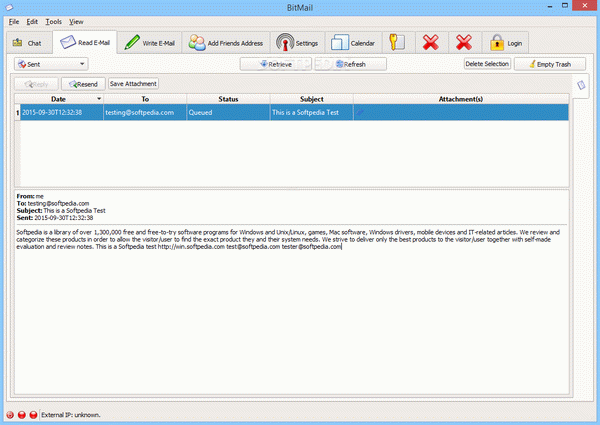This screenshot has width=600, height=425.
Task: Click the first red status indicator
Action: [10, 415]
